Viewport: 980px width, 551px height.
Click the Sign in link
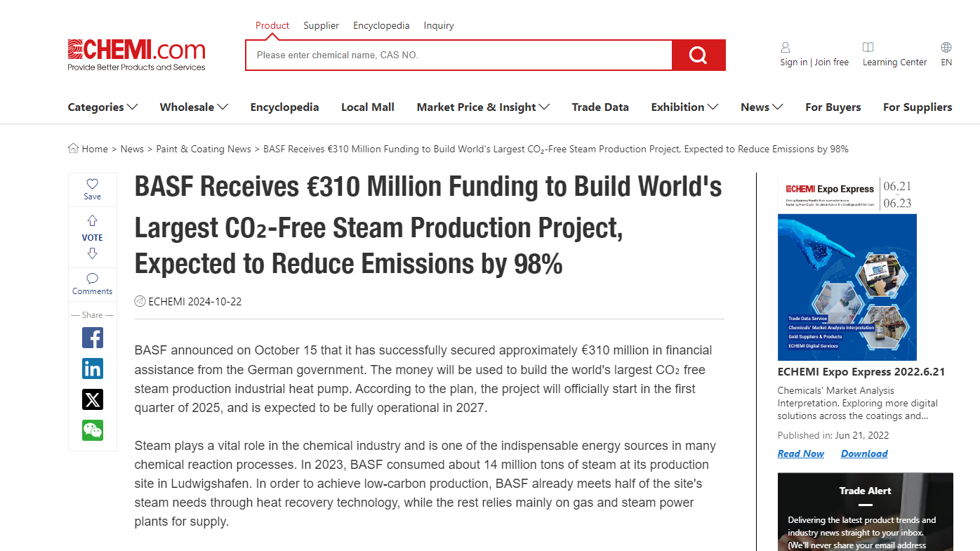(x=793, y=62)
